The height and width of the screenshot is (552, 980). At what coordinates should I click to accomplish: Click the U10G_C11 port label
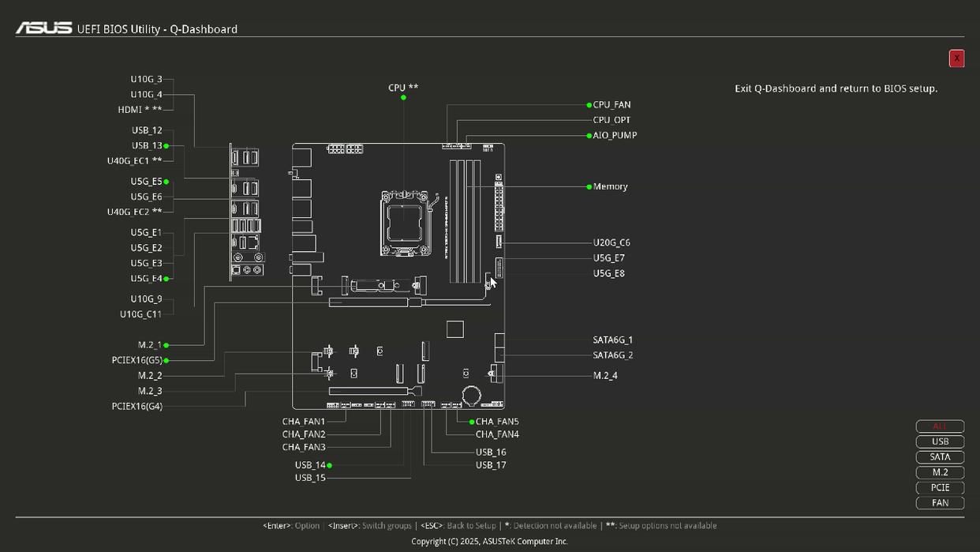click(140, 314)
